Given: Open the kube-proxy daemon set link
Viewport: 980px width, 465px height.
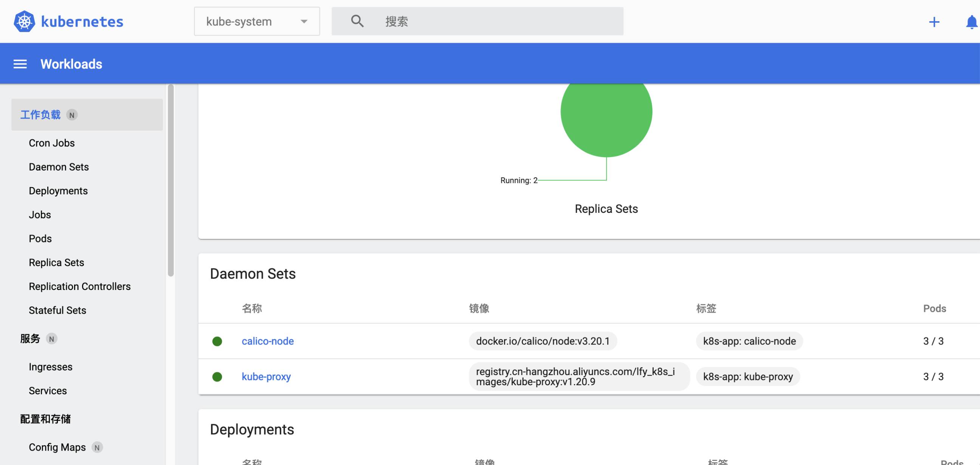Looking at the screenshot, I should pos(266,376).
